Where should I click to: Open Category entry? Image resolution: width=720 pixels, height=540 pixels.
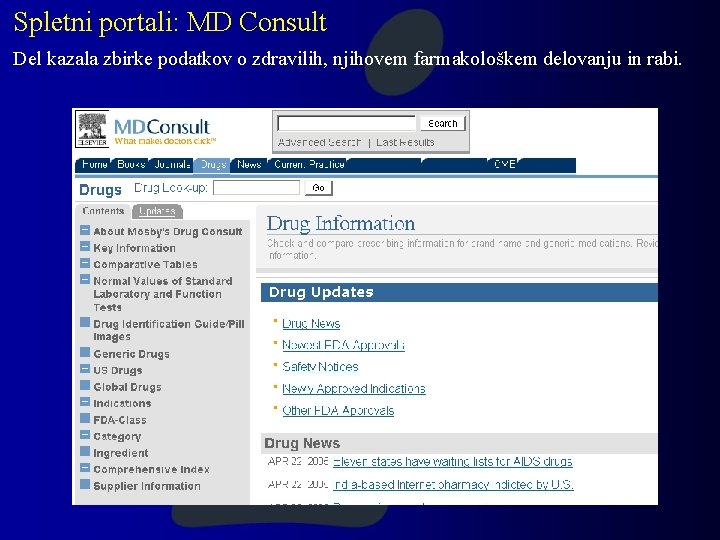117,437
